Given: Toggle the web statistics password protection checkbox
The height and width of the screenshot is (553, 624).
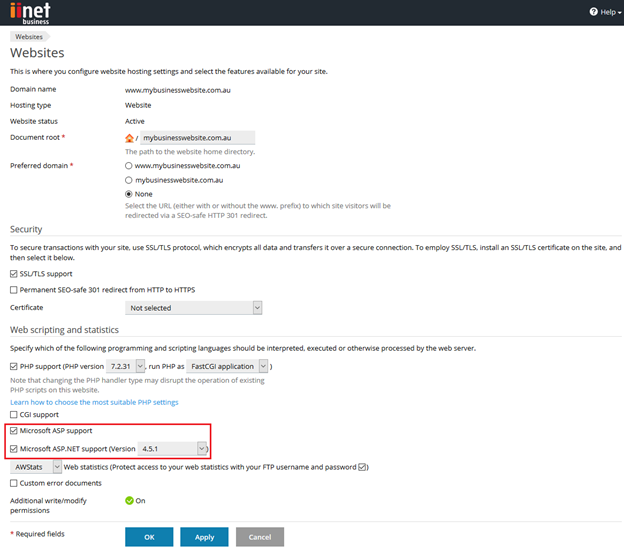Looking at the screenshot, I should pos(362,467).
